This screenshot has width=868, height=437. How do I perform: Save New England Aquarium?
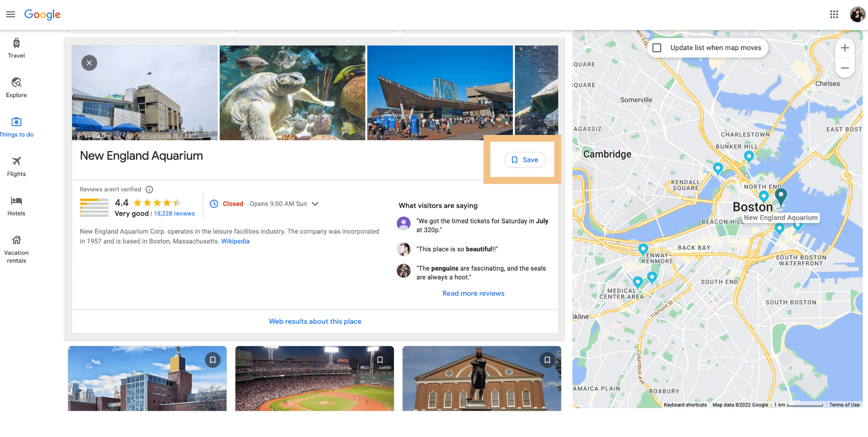pos(525,160)
